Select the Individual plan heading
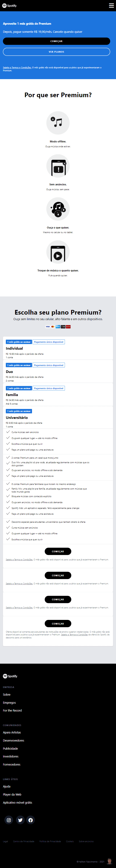Viewport: 116px width, 868px height. click(x=14, y=348)
